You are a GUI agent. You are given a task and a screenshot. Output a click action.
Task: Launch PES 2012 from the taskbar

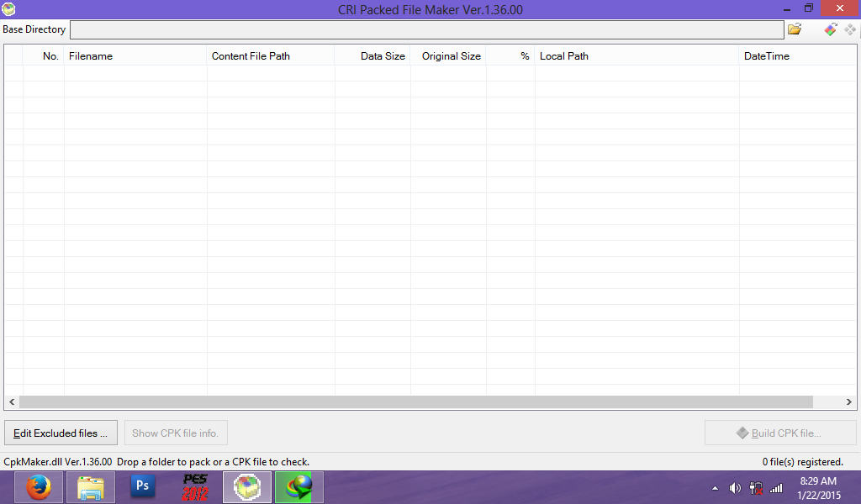tap(195, 487)
